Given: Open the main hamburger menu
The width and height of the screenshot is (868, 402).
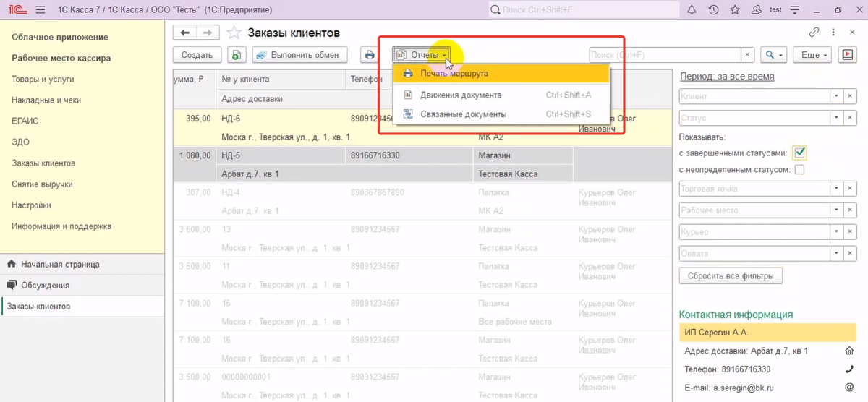Looking at the screenshot, I should [x=39, y=10].
